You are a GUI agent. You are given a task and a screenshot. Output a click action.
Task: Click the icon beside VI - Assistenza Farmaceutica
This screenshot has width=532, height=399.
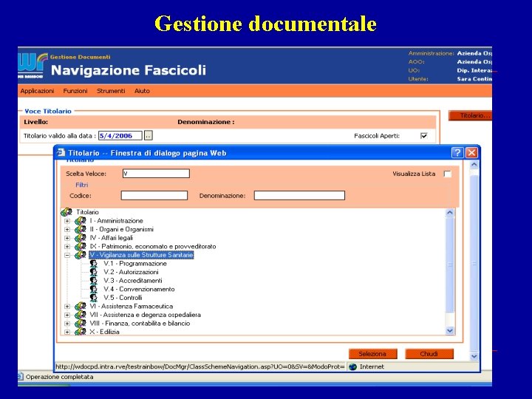[x=81, y=306]
